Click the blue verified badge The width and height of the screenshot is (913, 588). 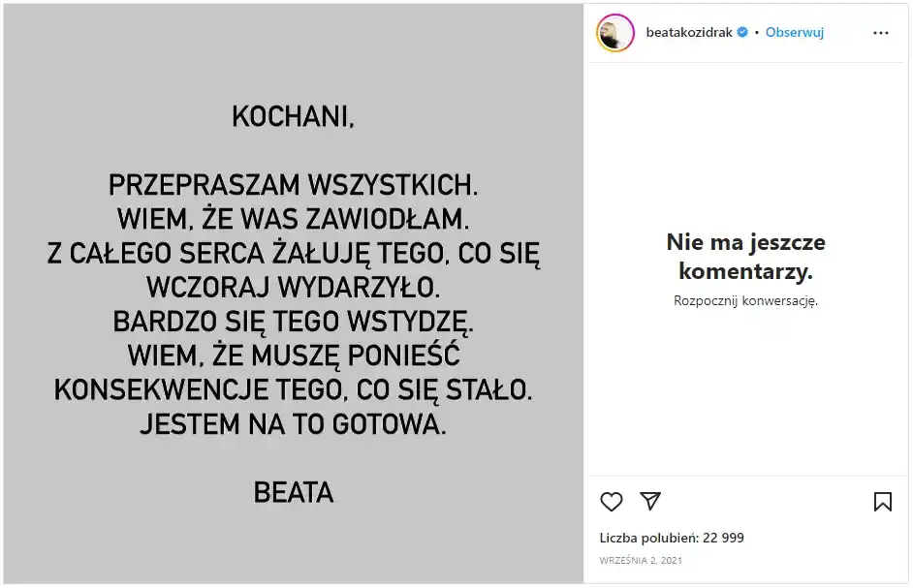point(742,32)
